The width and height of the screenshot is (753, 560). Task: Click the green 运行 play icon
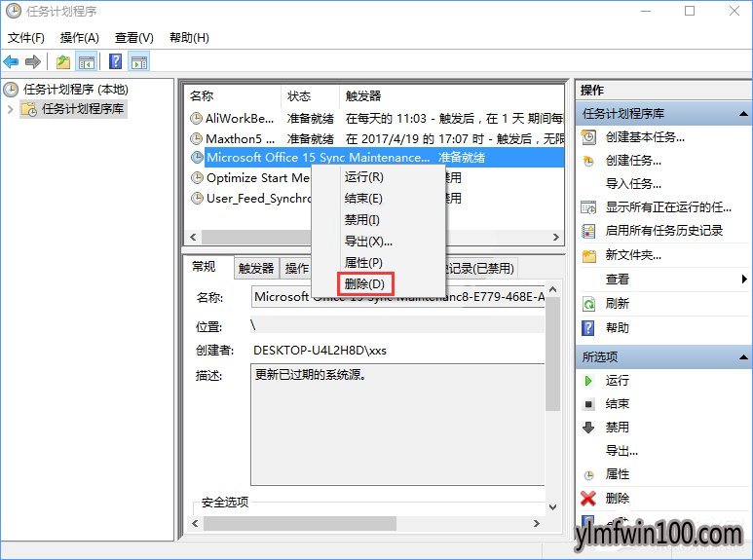coord(587,381)
